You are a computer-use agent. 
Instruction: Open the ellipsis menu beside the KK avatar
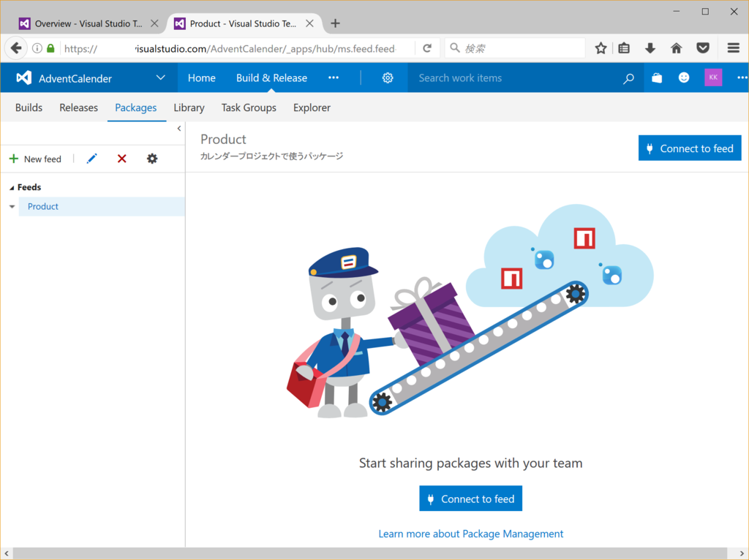pyautogui.click(x=742, y=77)
